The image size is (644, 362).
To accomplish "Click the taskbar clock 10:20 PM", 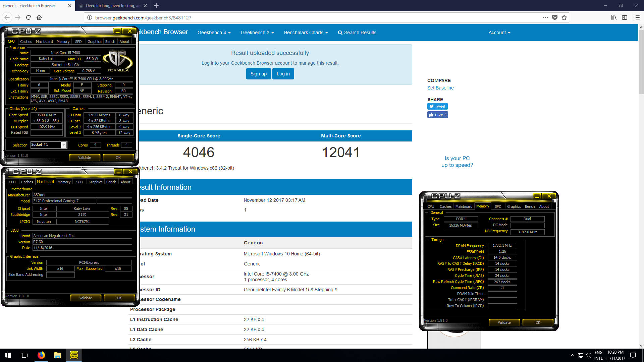I will 615,355.
